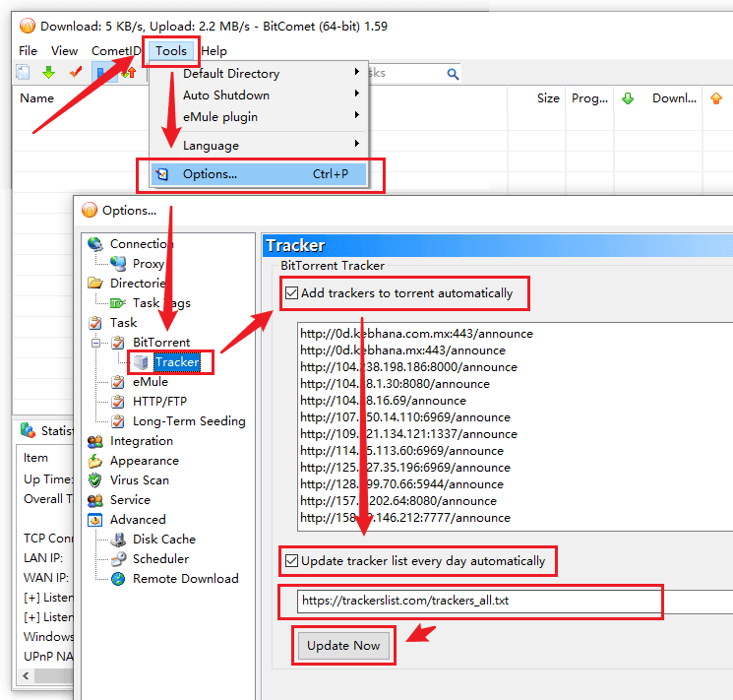733x700 pixels.
Task: Open the View menu
Action: [x=64, y=50]
